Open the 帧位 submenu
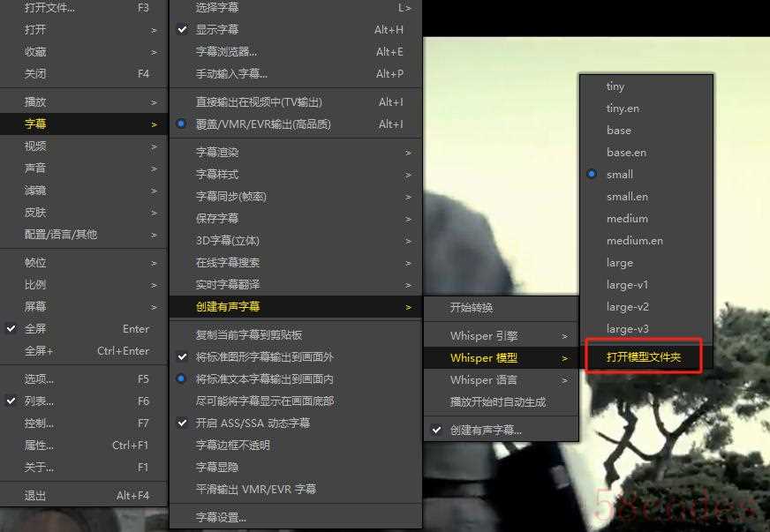This screenshot has height=532, width=770. pos(84,263)
